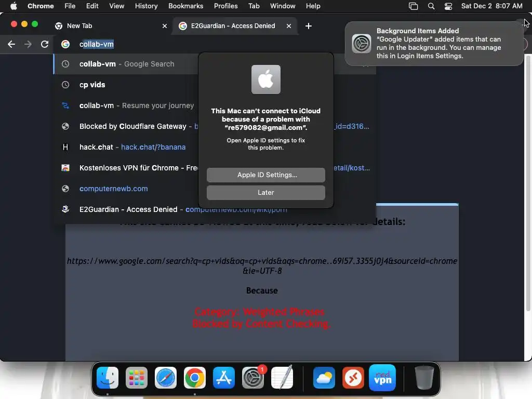Click the Background Items Added notification
Screen dimensions: 532x399
[x=434, y=44]
